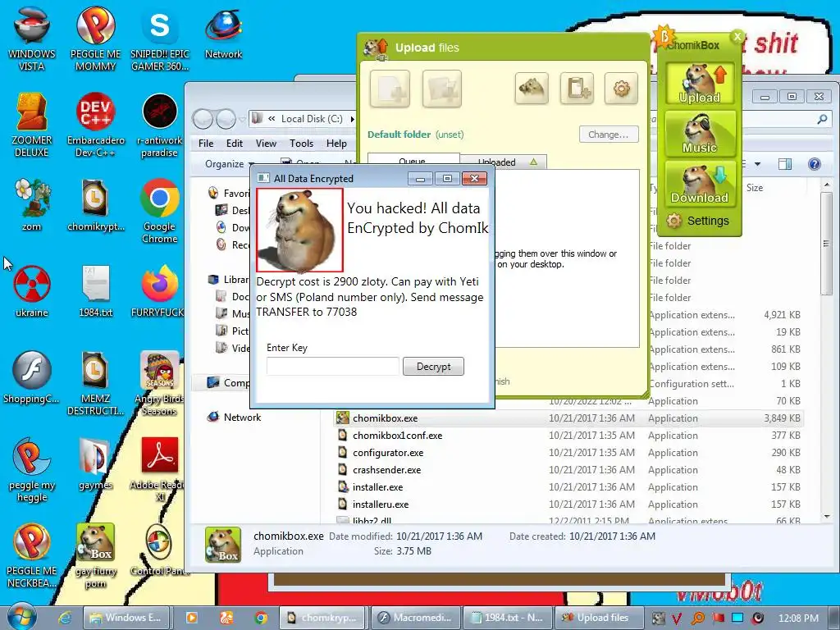Viewport: 840px width, 630px height.
Task: Select the Google Chrome desktop icon
Action: tap(160, 211)
